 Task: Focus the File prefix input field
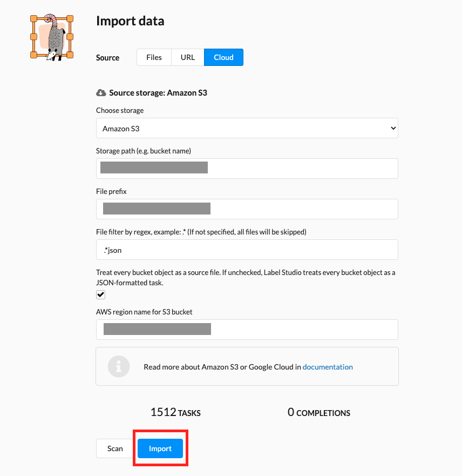pos(247,209)
